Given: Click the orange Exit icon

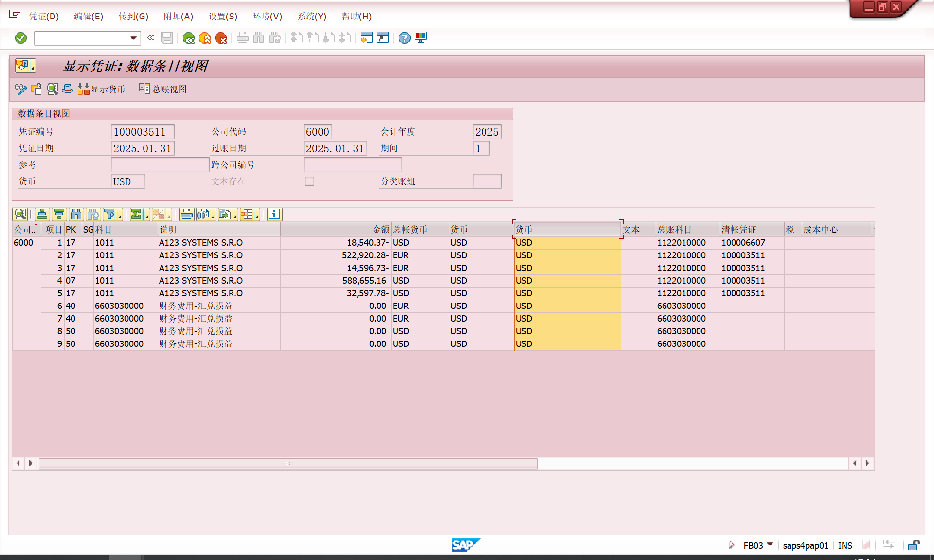Looking at the screenshot, I should point(205,38).
